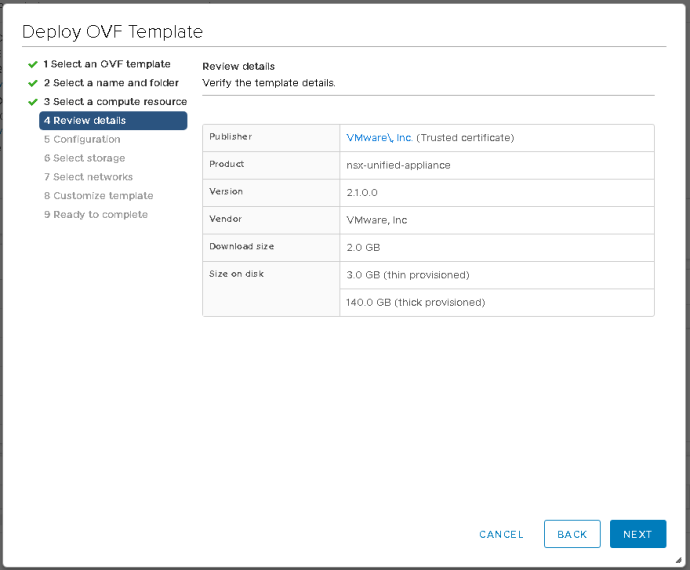This screenshot has width=690, height=570.
Task: Click the green checkmark beside step 1
Action: (x=33, y=64)
